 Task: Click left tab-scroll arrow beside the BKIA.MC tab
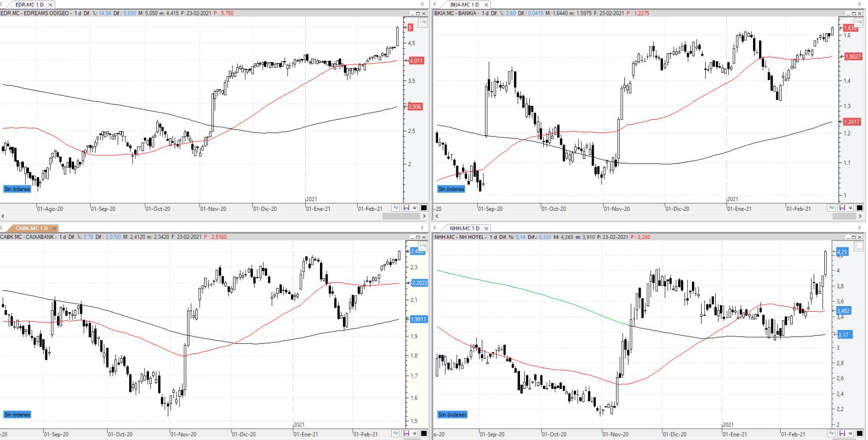pos(435,4)
